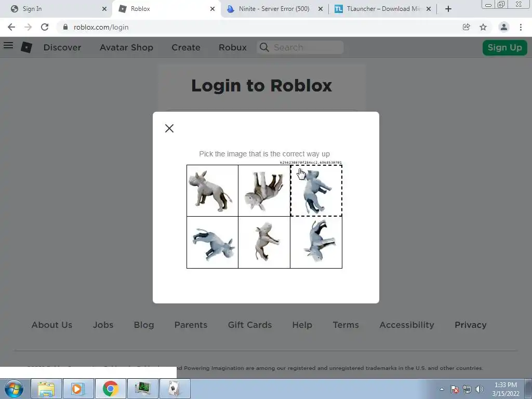This screenshot has width=532, height=399.
Task: Close the captcha dialog with the X
Action: pyautogui.click(x=169, y=128)
